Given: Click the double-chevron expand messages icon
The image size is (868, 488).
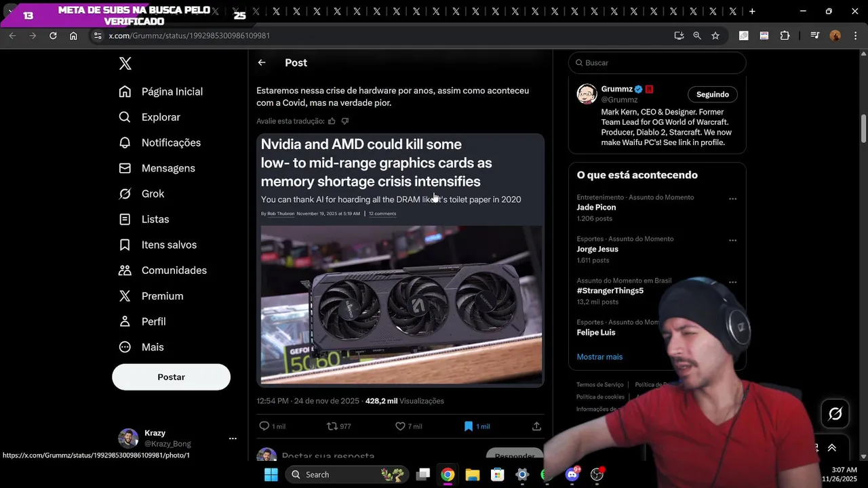Looking at the screenshot, I should click(x=832, y=448).
